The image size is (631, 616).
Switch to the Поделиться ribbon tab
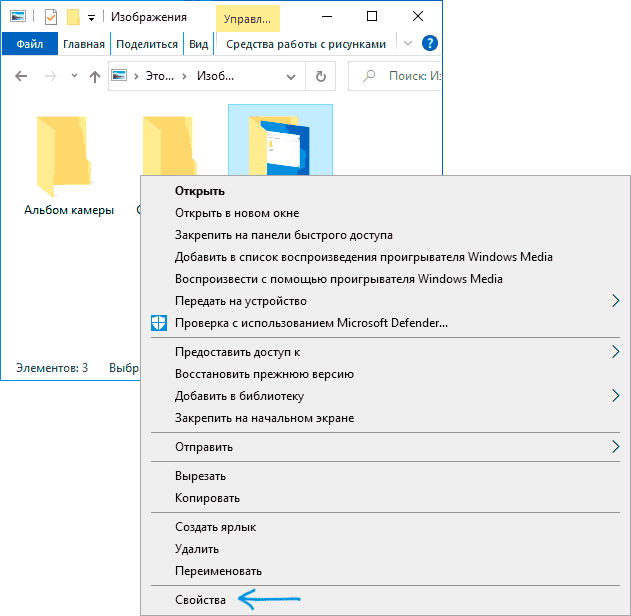click(147, 44)
